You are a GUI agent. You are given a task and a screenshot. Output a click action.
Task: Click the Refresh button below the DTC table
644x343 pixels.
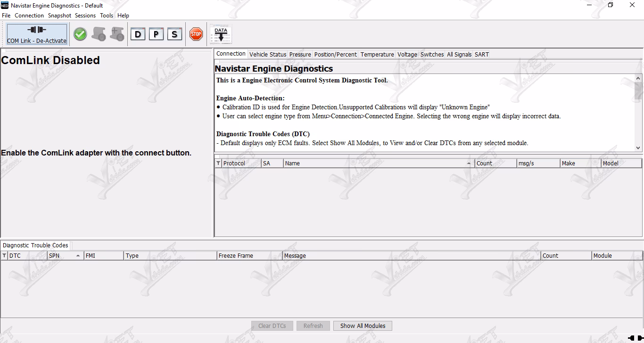313,326
